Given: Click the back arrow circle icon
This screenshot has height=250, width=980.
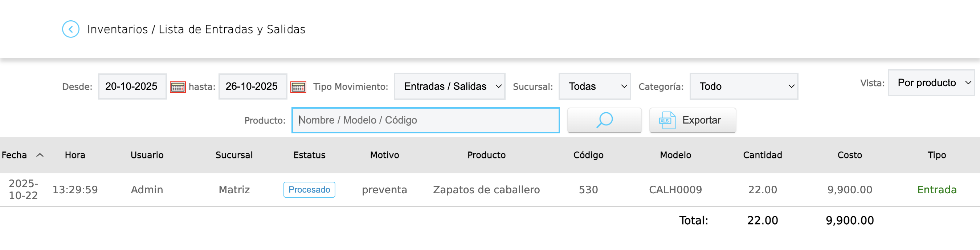Looking at the screenshot, I should (x=71, y=29).
